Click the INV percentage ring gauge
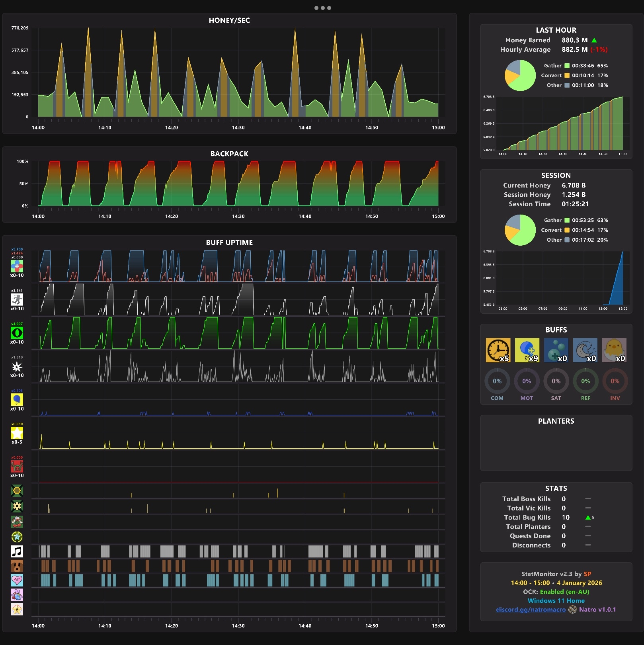Viewport: 644px width, 645px height. [615, 381]
